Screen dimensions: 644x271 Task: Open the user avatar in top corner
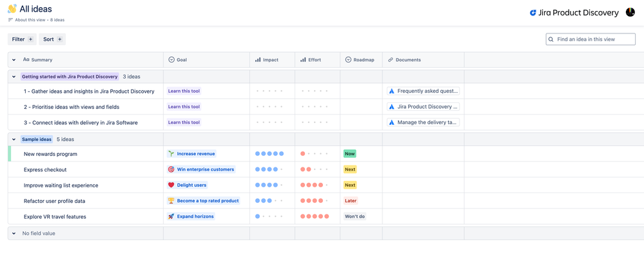630,12
